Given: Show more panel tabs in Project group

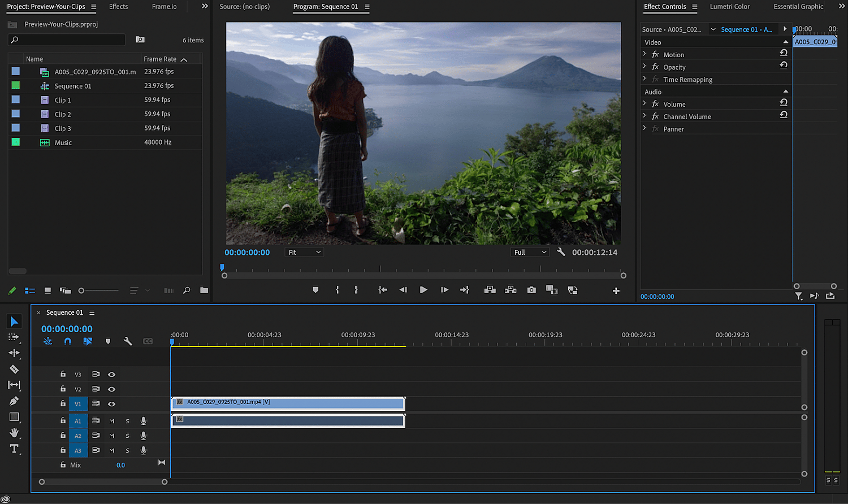Looking at the screenshot, I should 205,6.
